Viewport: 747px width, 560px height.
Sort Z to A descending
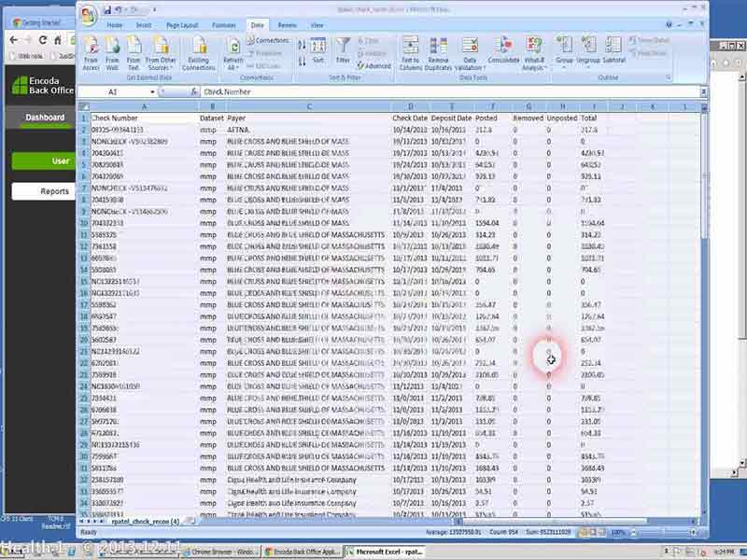click(x=302, y=62)
